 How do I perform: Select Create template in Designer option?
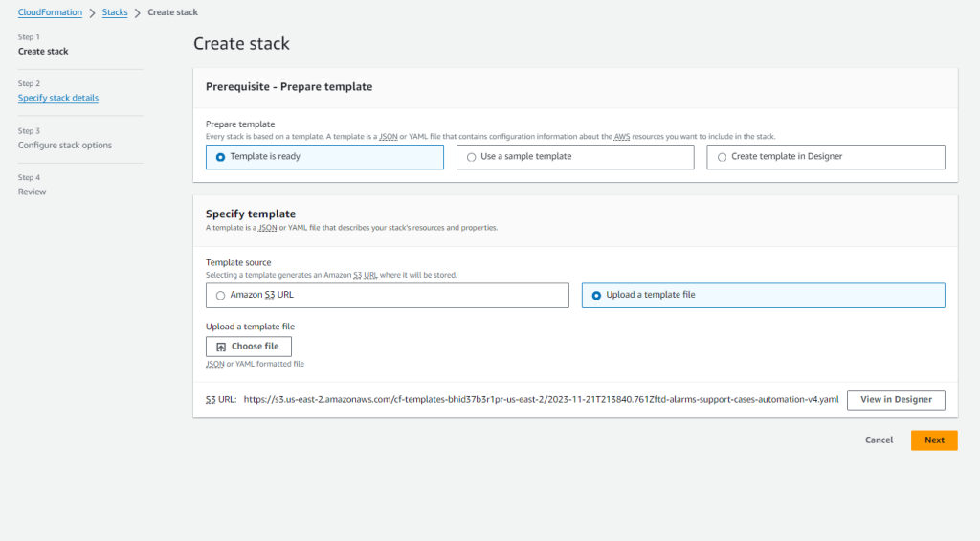pos(826,157)
